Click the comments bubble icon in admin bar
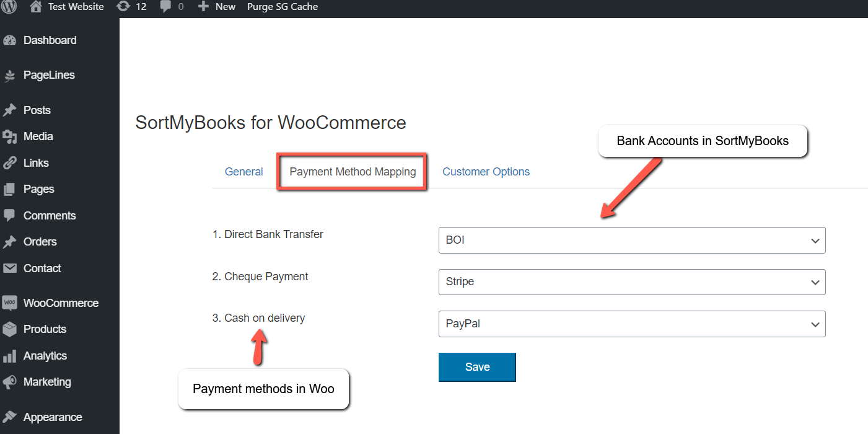Screen dimensions: 868x434 coord(166,7)
